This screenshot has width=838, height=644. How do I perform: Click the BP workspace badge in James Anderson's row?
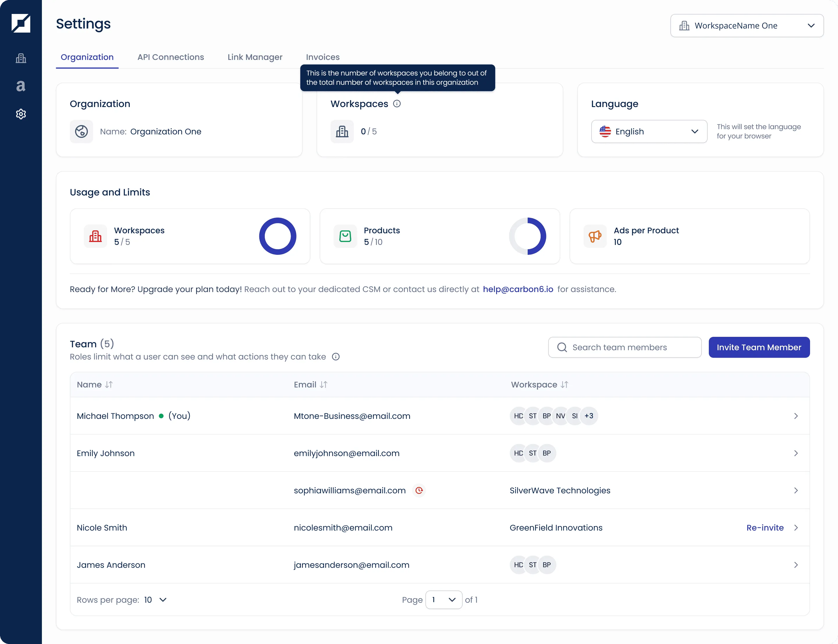(547, 565)
